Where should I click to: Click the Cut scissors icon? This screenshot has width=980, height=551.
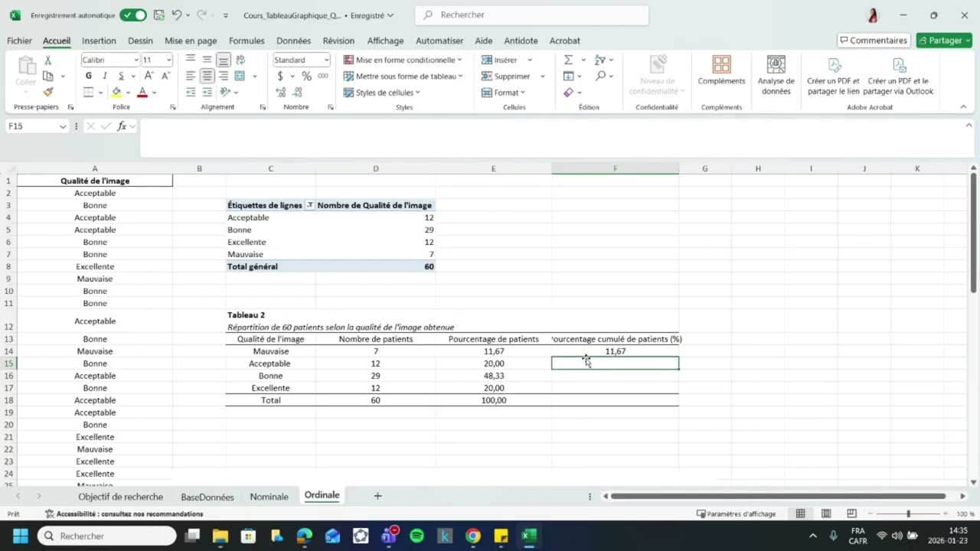click(x=47, y=60)
